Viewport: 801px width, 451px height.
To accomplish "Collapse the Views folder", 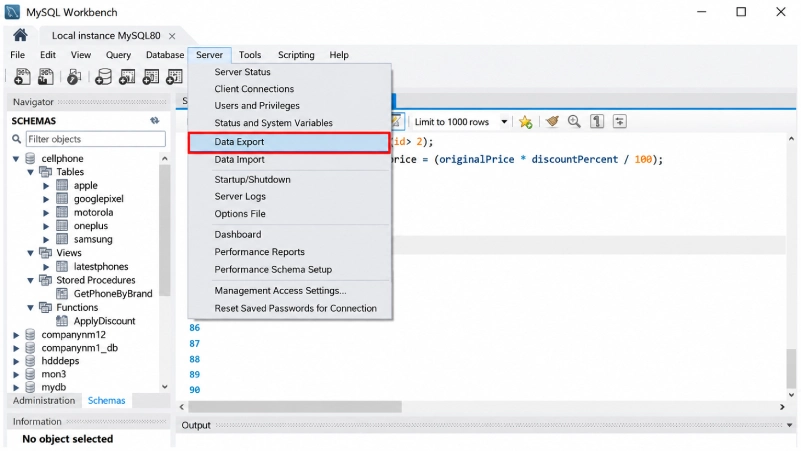I will click(31, 253).
